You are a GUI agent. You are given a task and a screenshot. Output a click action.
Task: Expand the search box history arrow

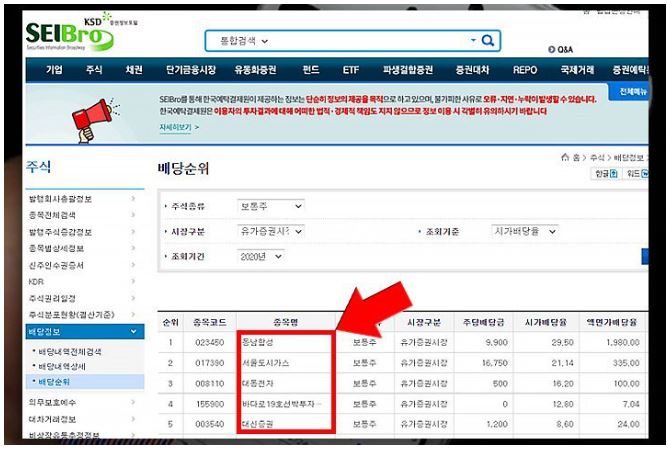pyautogui.click(x=473, y=40)
